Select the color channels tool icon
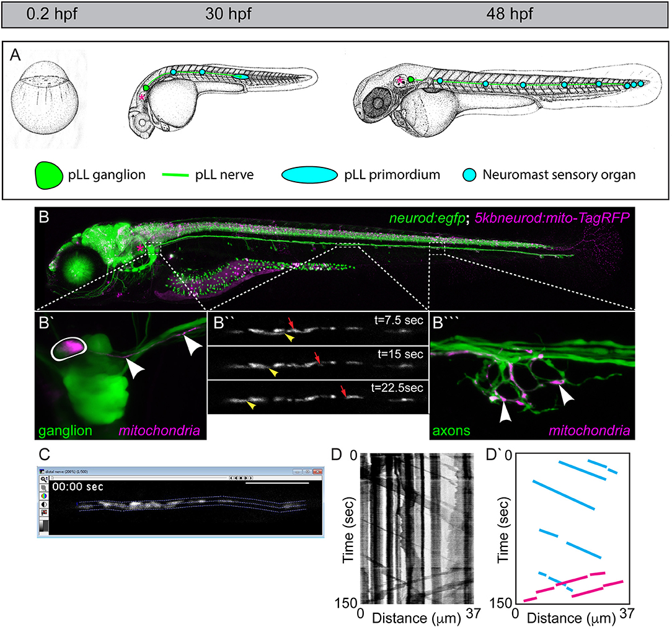 [x=43, y=512]
